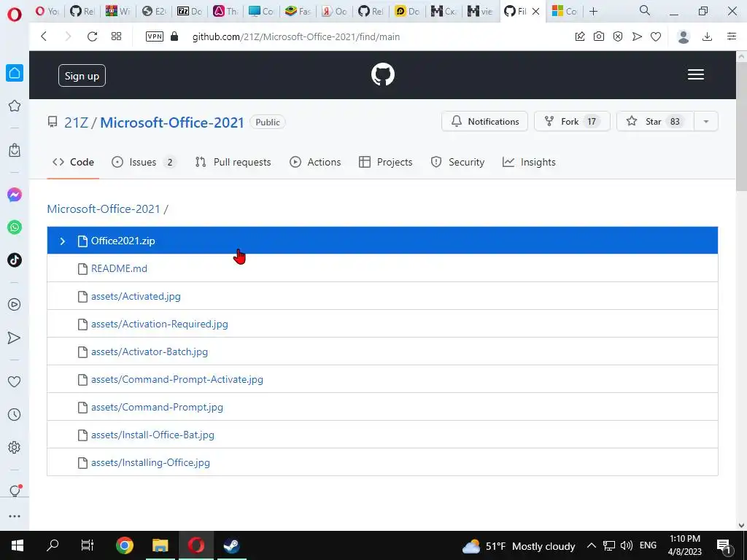The width and height of the screenshot is (747, 560).
Task: Go back to previous page
Action: tap(44, 36)
